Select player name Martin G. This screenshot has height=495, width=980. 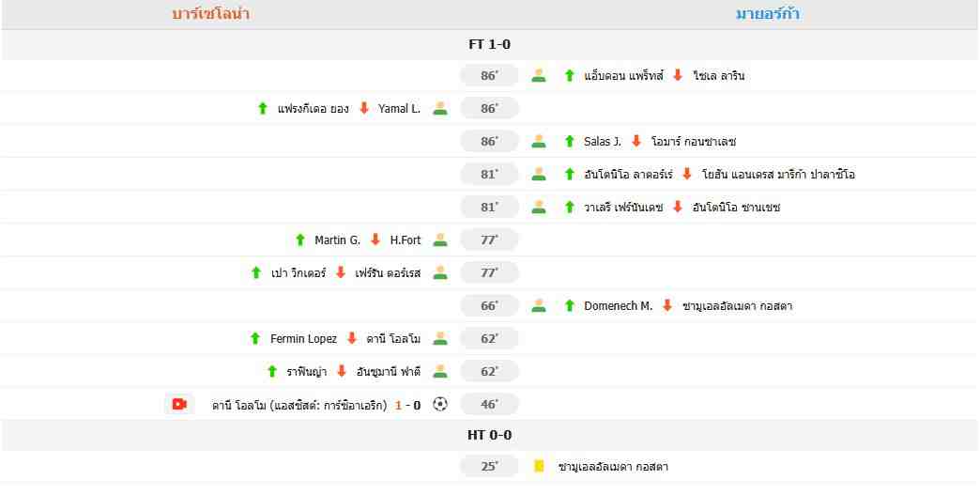point(338,240)
